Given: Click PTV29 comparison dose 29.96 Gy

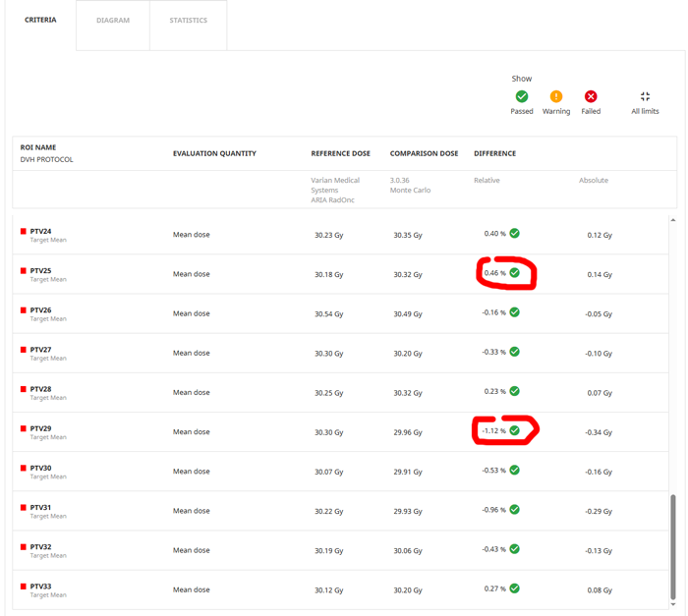Looking at the screenshot, I should coord(408,432).
